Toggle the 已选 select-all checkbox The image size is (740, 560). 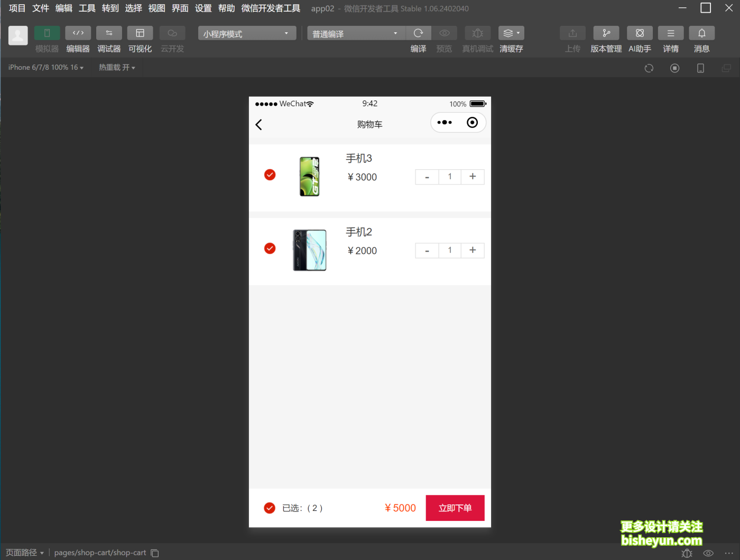point(270,508)
